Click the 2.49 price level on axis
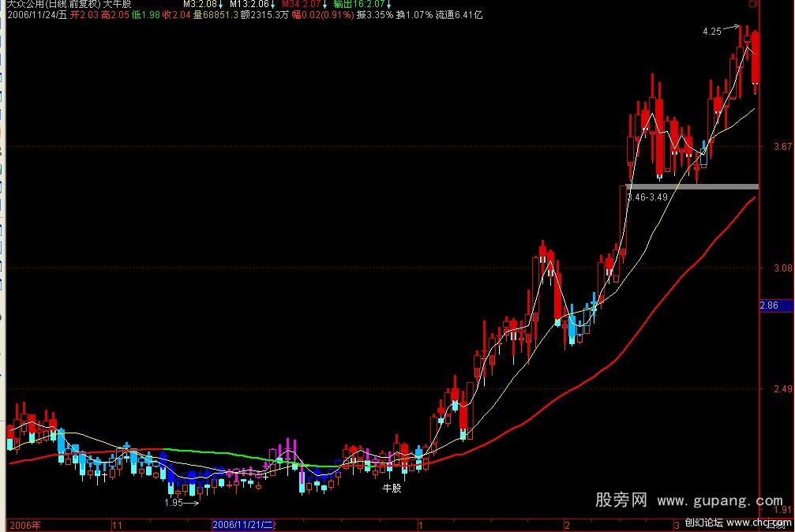Viewport: 795px width, 532px height. click(x=781, y=389)
